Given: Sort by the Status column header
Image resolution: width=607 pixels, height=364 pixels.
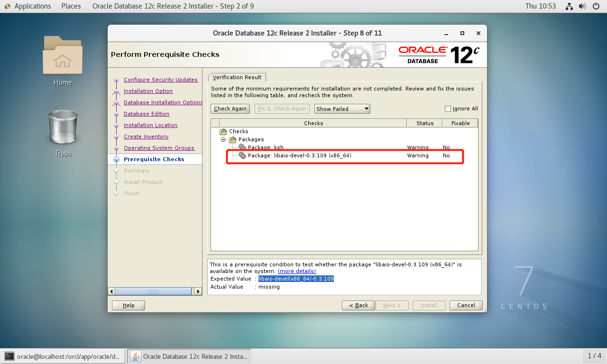Looking at the screenshot, I should click(425, 123).
